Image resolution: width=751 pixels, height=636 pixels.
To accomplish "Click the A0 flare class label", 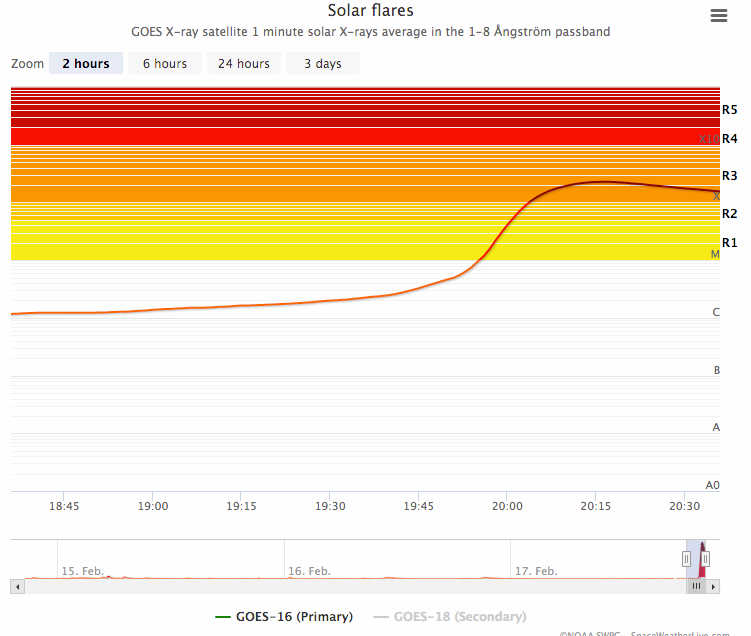I will [713, 485].
